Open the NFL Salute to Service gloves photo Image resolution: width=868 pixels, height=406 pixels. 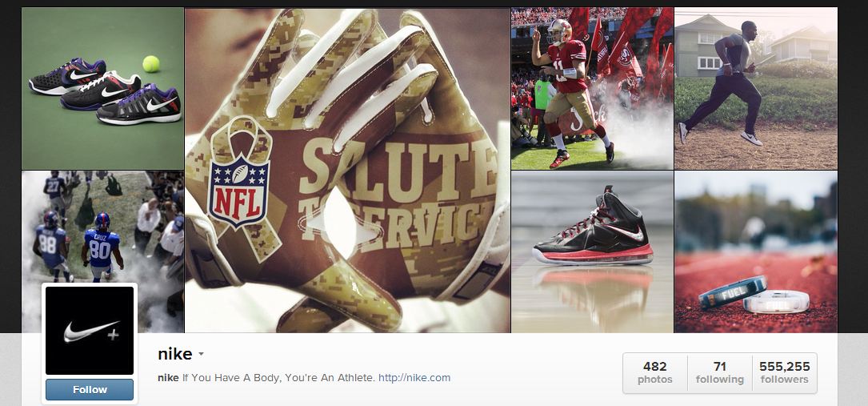(x=347, y=170)
